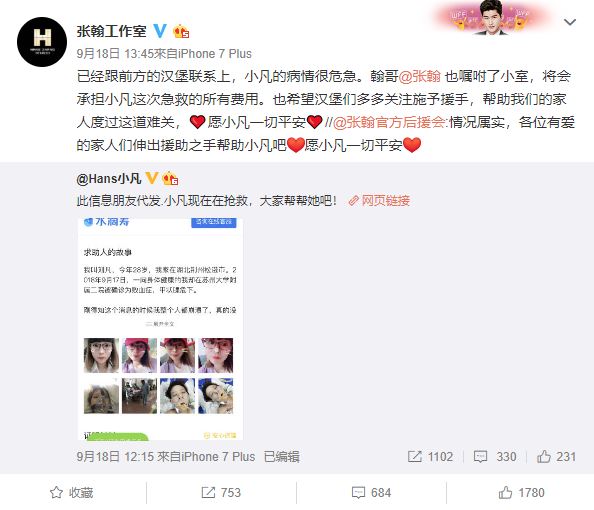Viewport: 594px width, 510px height.
Task: Open the @Hans小凡 original poster profile
Action: coord(109,178)
